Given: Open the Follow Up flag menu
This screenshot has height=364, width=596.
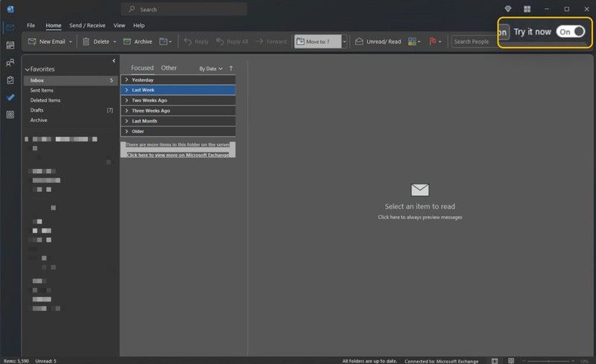Looking at the screenshot, I should (x=435, y=42).
